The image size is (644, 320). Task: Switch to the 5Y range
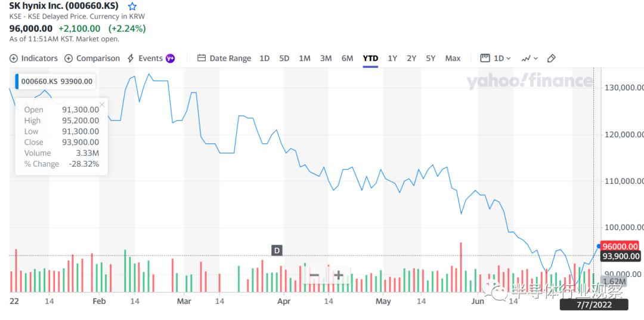pos(431,59)
